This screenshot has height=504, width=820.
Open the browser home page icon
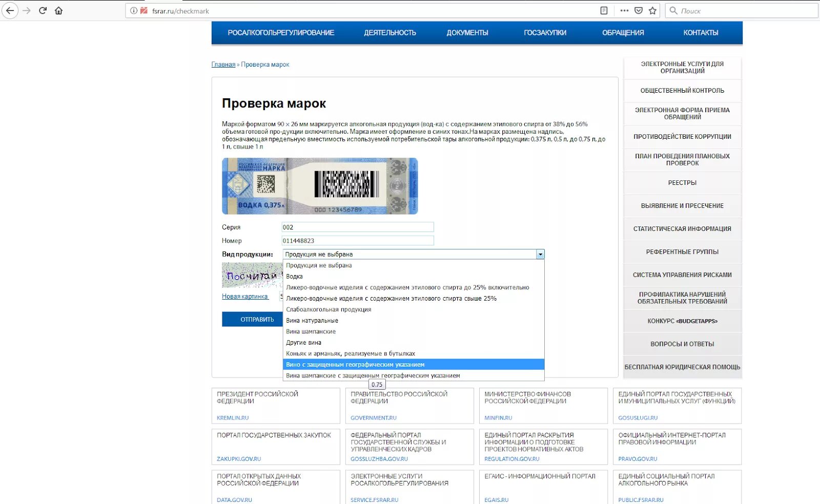[x=58, y=10]
